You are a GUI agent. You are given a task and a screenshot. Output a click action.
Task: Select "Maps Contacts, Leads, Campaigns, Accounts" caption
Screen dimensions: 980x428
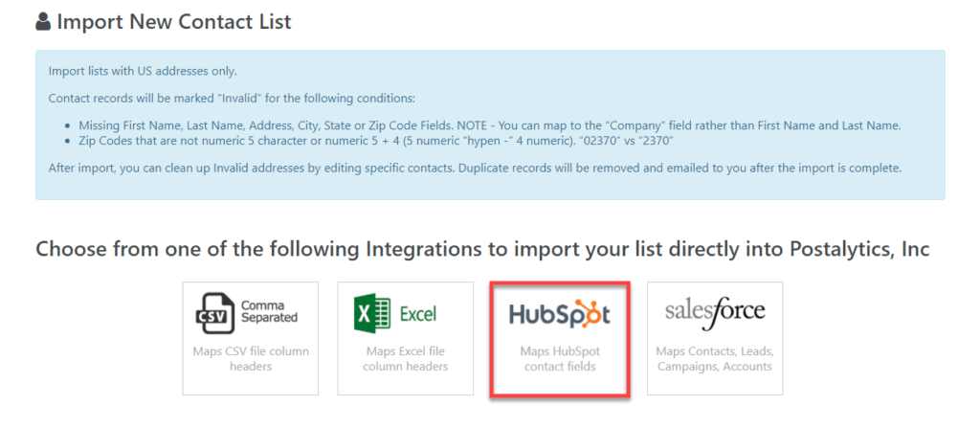pos(714,358)
